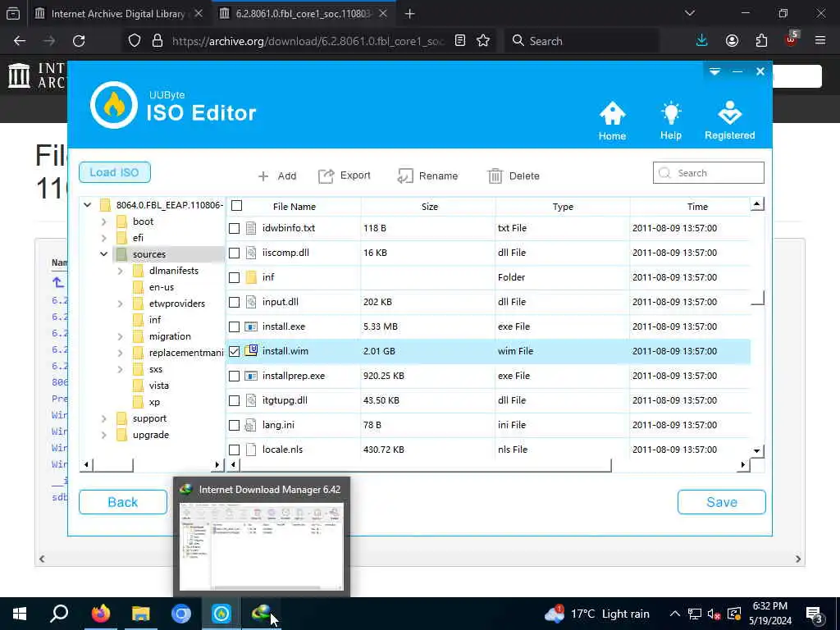Viewport: 840px width, 630px height.
Task: Open a new Firefox tab
Action: pyautogui.click(x=410, y=14)
